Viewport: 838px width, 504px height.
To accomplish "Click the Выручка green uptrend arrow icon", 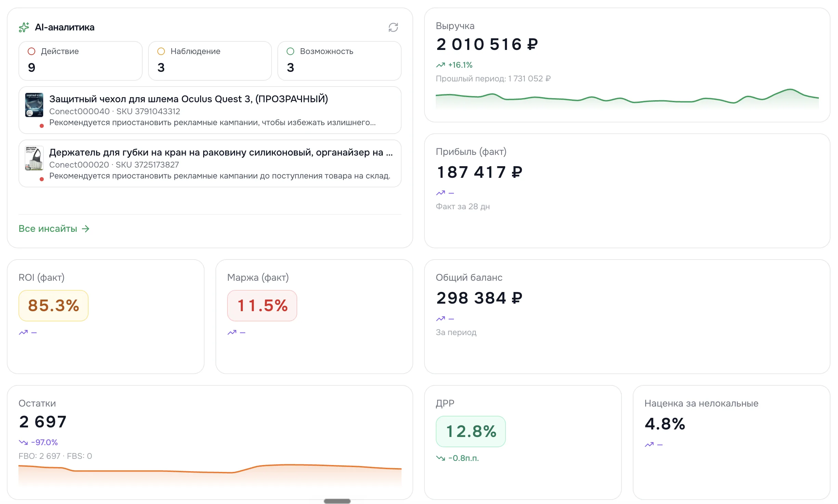I will pos(440,65).
